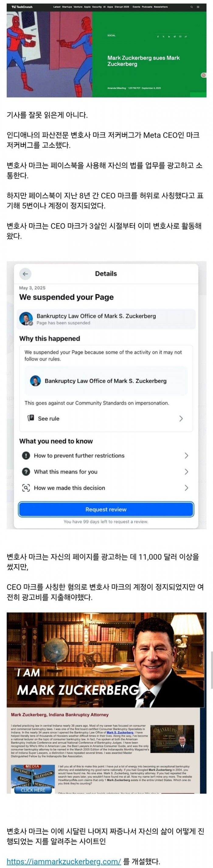Viewport: 213px width, 868px height.
Task: Share the article on LinkedIn icon
Action: point(169,36)
